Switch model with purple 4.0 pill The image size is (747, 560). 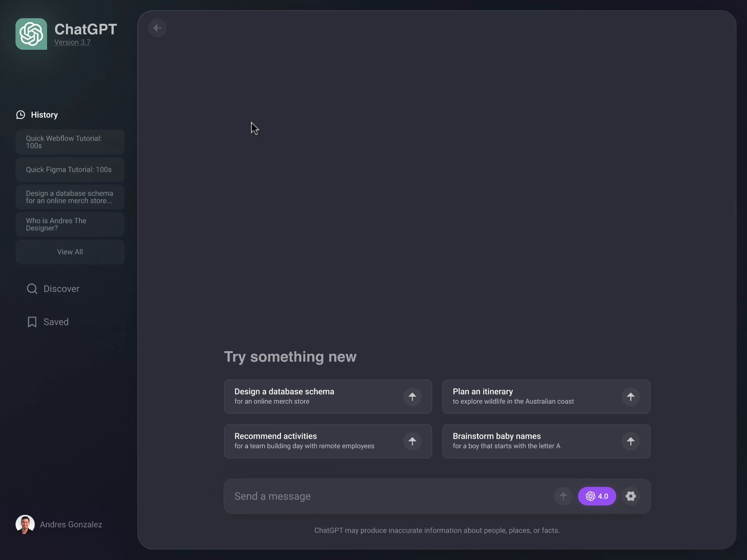(x=597, y=496)
